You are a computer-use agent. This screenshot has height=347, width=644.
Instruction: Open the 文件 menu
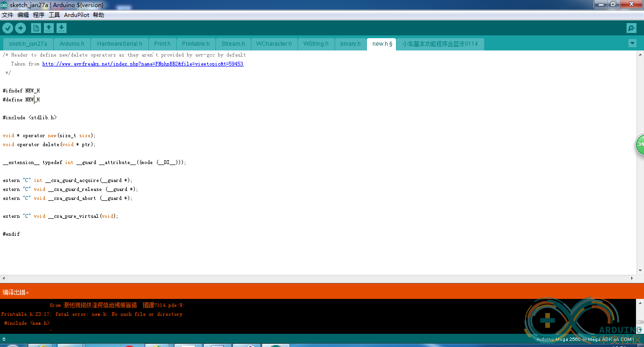pos(8,15)
